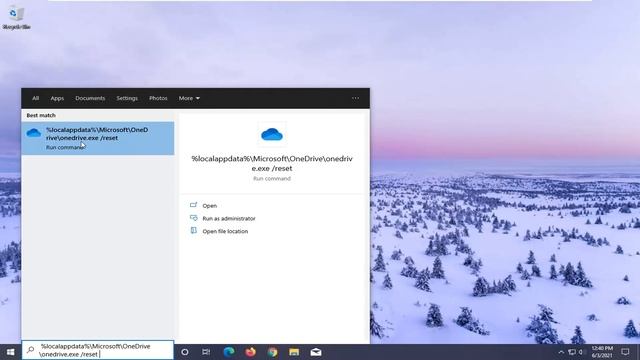This screenshot has height=360, width=640.
Task: Open the Mail app from taskbar
Action: pyautogui.click(x=316, y=352)
